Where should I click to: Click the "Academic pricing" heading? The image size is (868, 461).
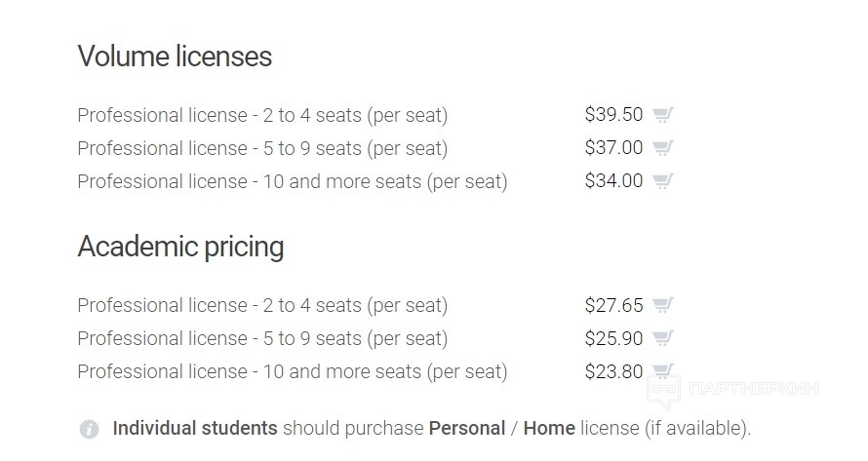(180, 247)
